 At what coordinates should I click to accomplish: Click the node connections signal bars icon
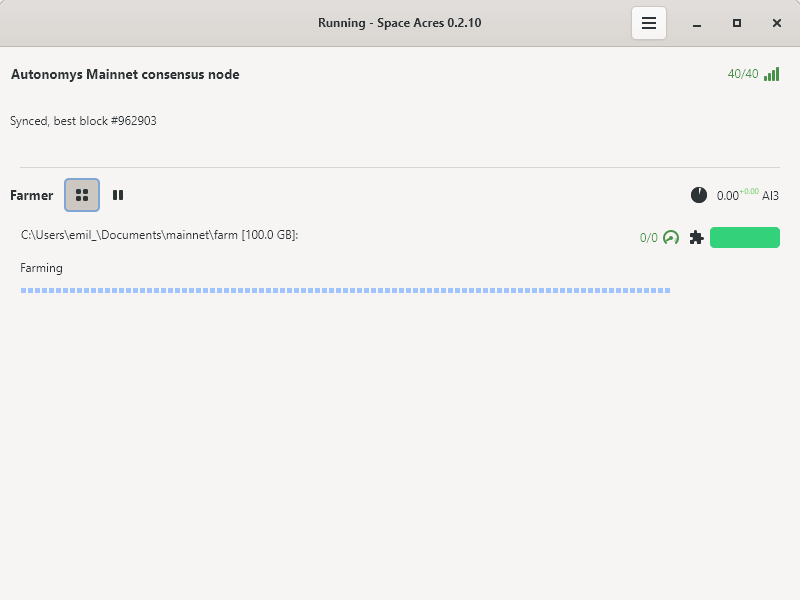coord(771,74)
